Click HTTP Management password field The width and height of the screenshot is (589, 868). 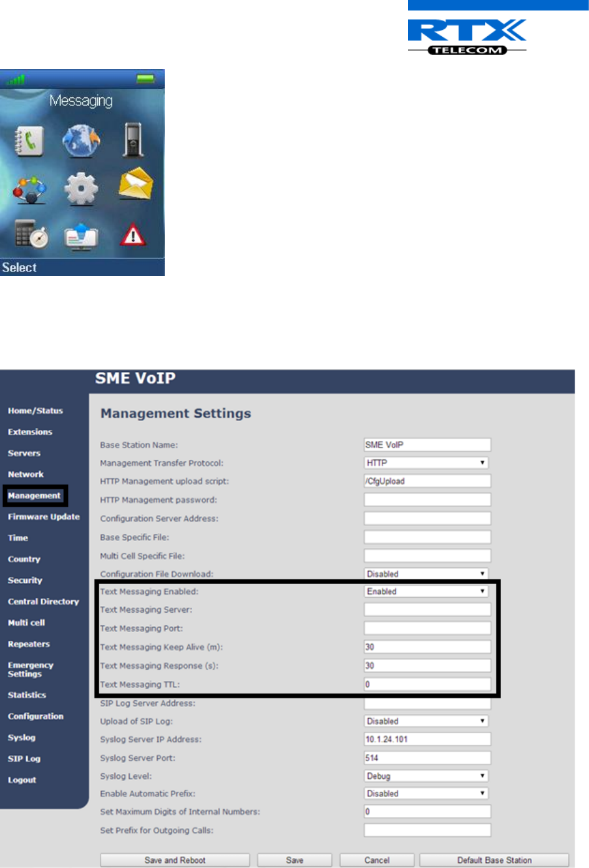click(x=427, y=500)
